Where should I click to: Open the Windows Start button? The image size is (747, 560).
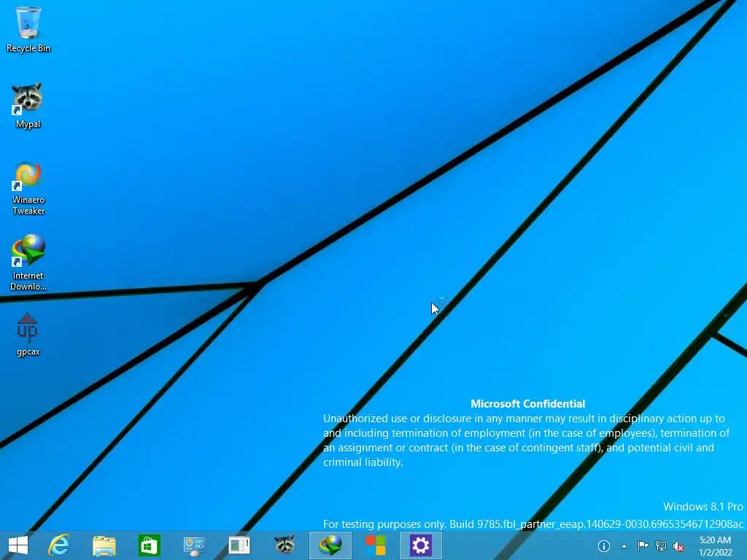pyautogui.click(x=18, y=545)
